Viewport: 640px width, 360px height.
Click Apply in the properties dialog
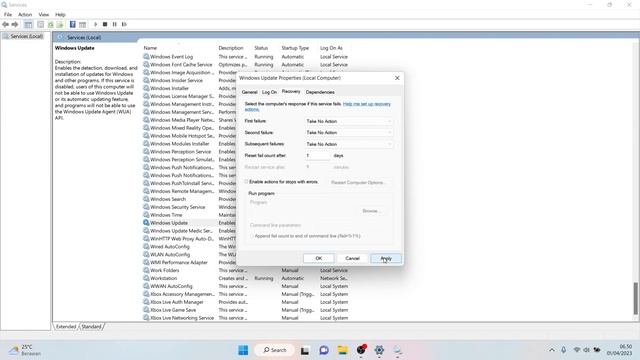[386, 258]
